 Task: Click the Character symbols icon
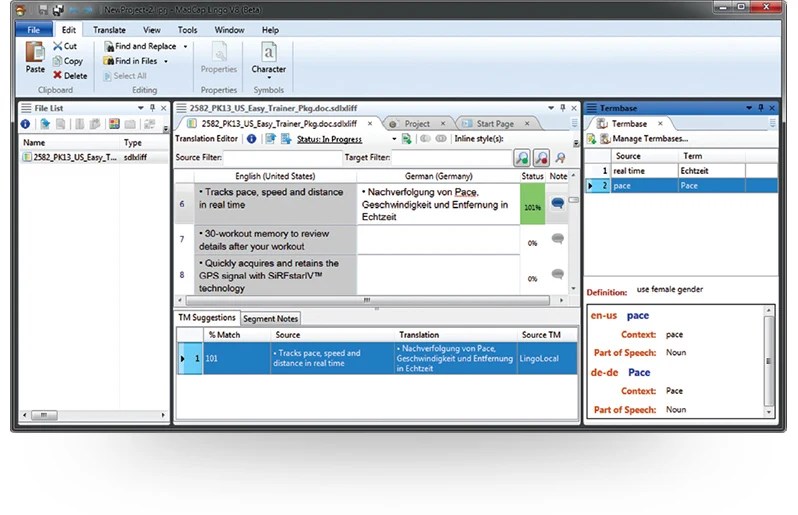coord(269,52)
